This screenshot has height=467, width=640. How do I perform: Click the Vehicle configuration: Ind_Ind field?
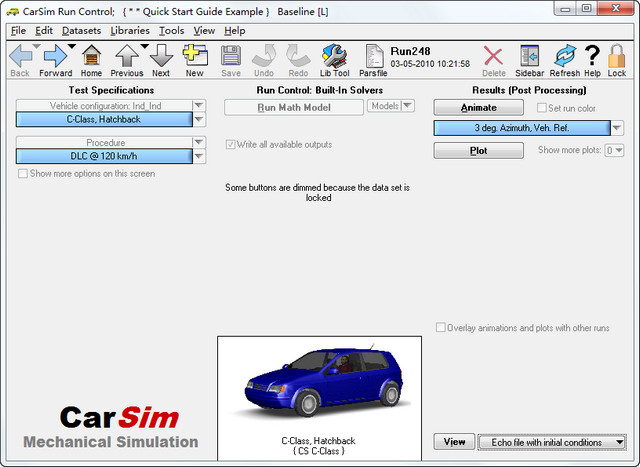[104, 106]
